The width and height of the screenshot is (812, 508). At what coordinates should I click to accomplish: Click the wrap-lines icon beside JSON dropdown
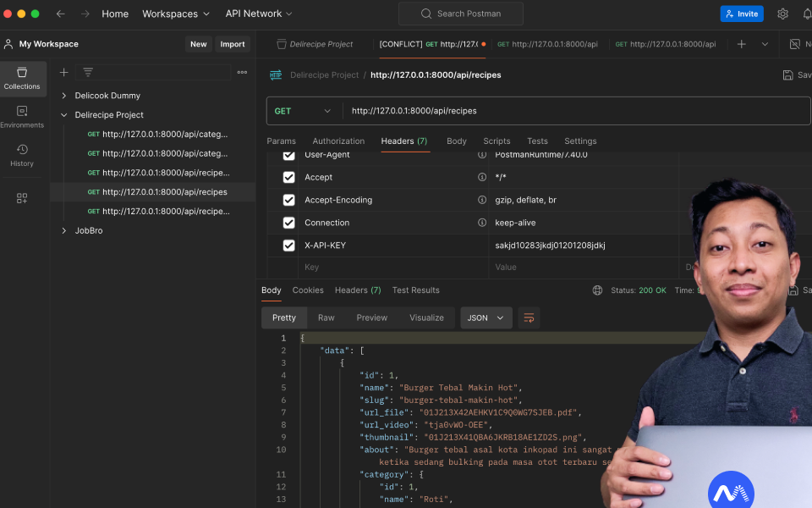pos(529,317)
